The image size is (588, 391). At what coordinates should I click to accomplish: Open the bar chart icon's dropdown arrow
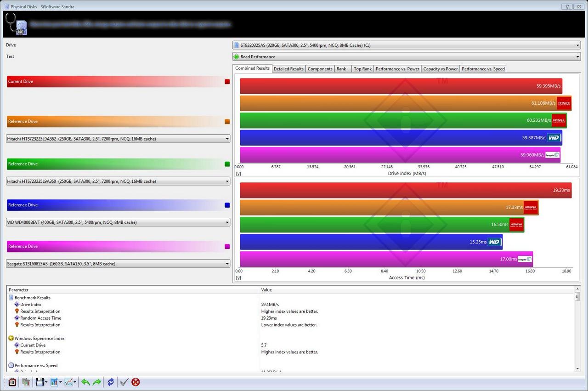click(60, 382)
